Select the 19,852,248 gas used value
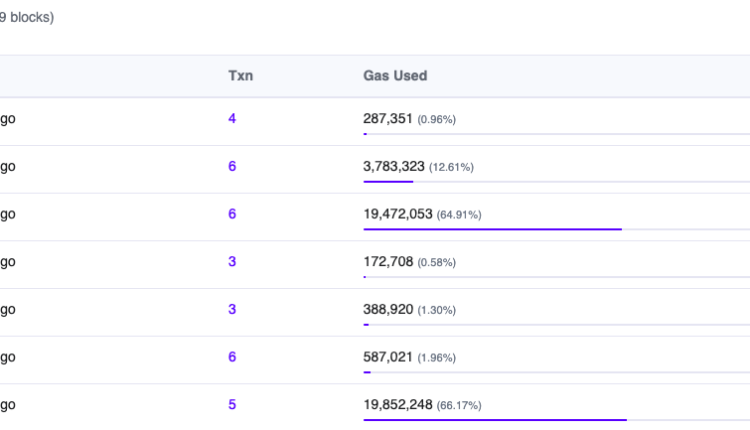The image size is (750, 430). click(397, 405)
